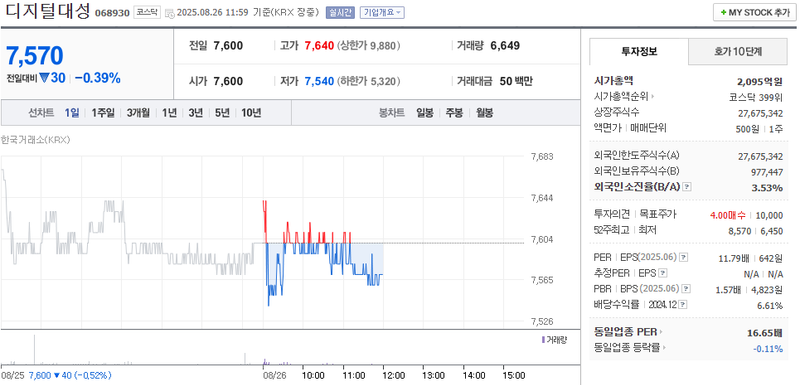Open the 동일업종 PER link
Viewport: 800px width, 385px height.
point(629,332)
